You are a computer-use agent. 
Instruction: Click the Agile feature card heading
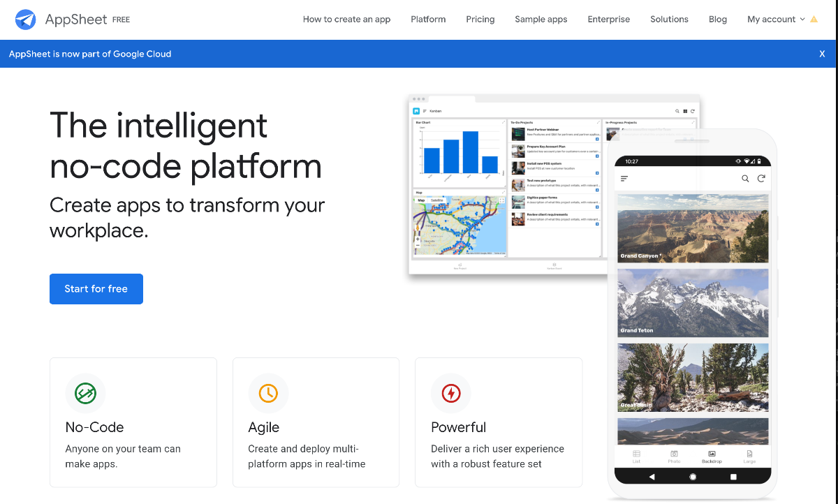[263, 427]
